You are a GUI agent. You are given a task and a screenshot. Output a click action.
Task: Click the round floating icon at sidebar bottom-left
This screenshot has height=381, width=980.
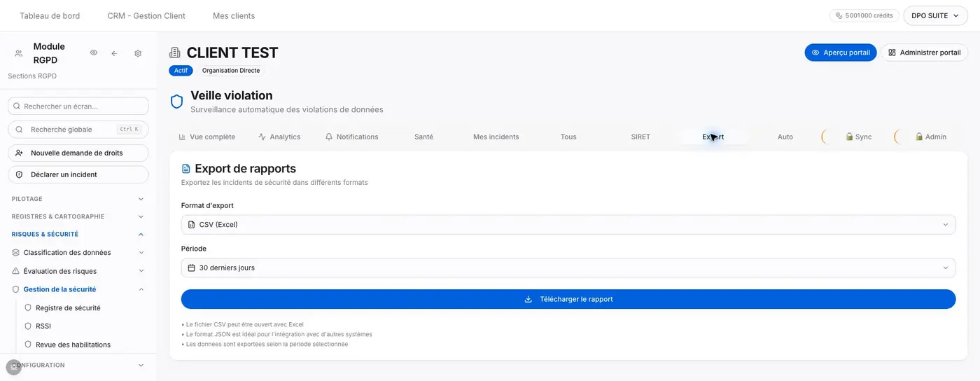tap(14, 367)
